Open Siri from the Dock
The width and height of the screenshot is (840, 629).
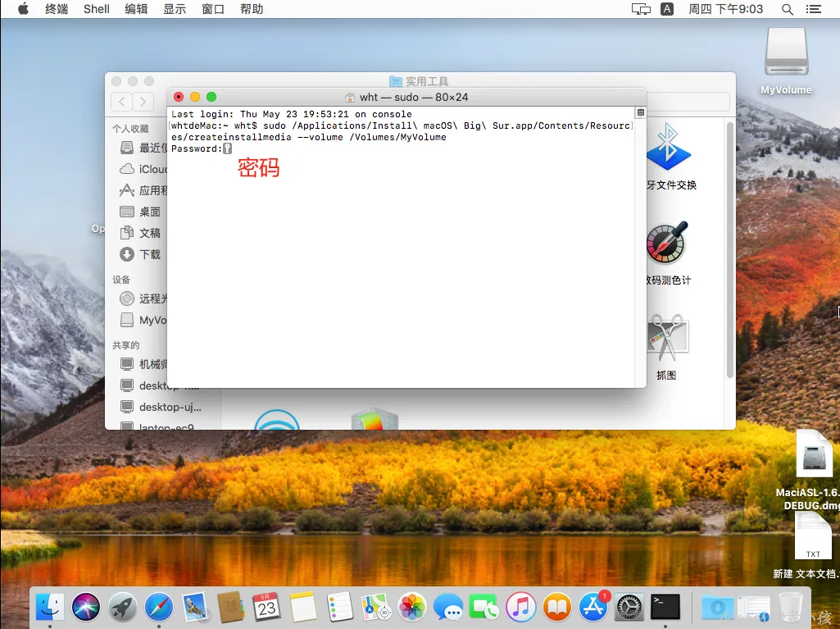[86, 607]
